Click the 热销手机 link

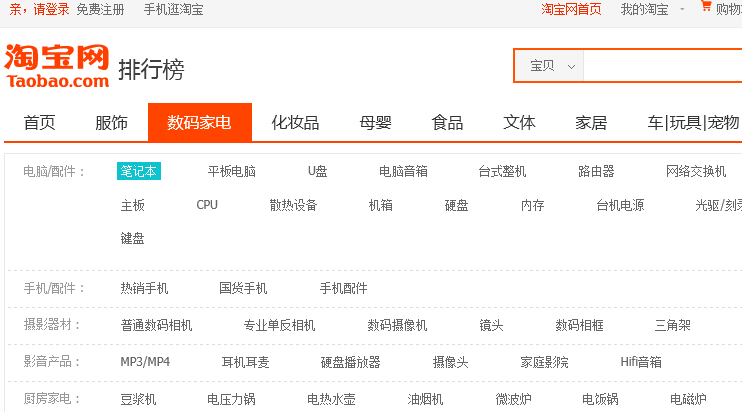click(x=144, y=288)
